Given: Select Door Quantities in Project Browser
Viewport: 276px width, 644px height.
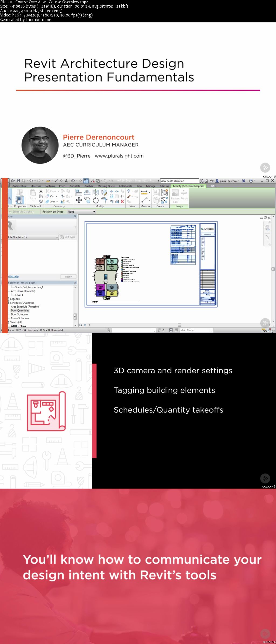Looking at the screenshot, I should click(20, 311).
